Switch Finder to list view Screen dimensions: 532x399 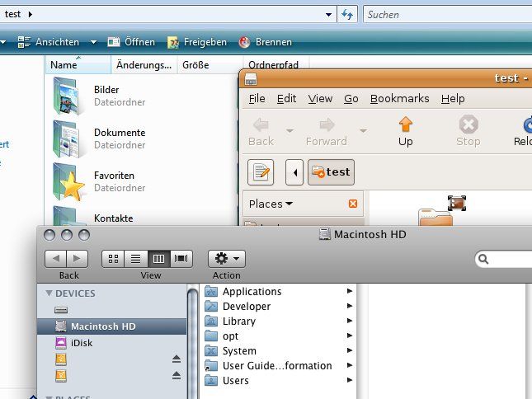pyautogui.click(x=135, y=259)
